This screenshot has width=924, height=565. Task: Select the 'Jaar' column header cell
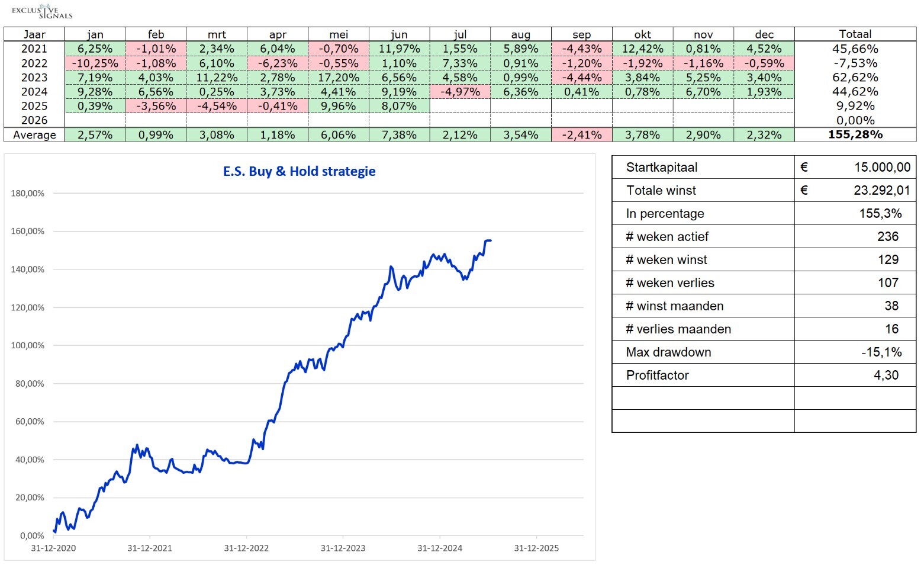(x=34, y=34)
